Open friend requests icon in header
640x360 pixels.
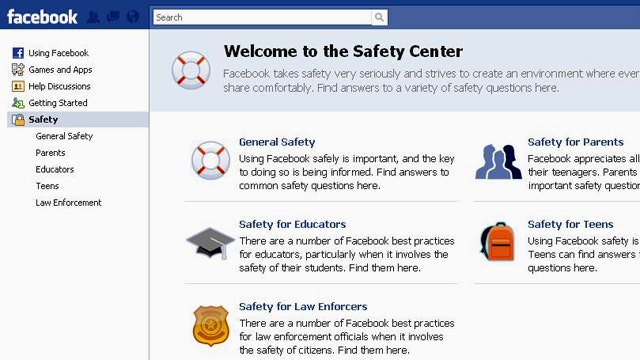pos(93,17)
